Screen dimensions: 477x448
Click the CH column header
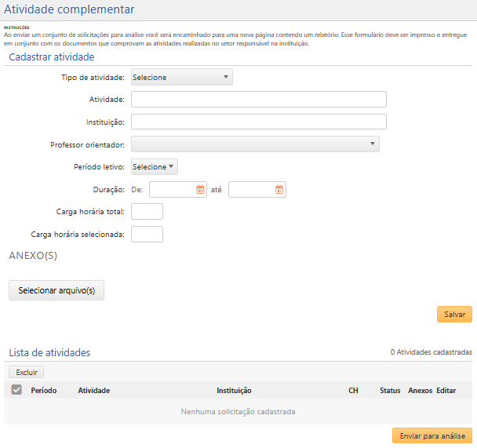point(353,391)
